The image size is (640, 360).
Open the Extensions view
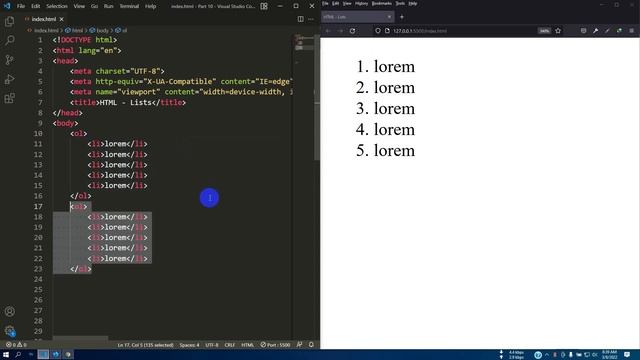coord(9,98)
